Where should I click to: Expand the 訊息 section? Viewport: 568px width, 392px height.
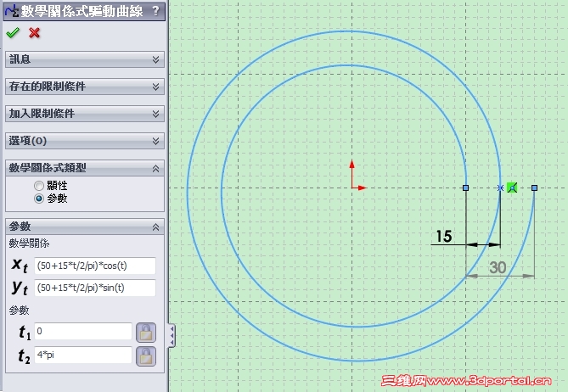tap(85, 59)
